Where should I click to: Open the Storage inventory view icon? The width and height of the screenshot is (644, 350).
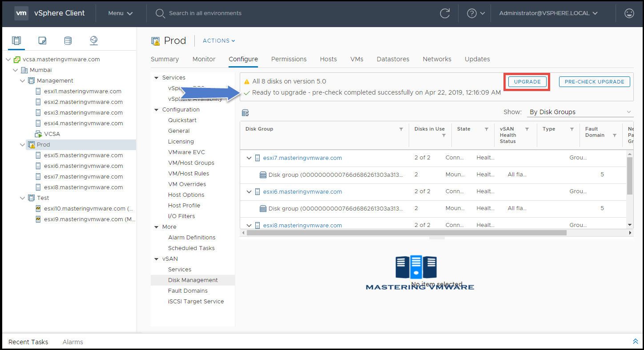click(68, 41)
